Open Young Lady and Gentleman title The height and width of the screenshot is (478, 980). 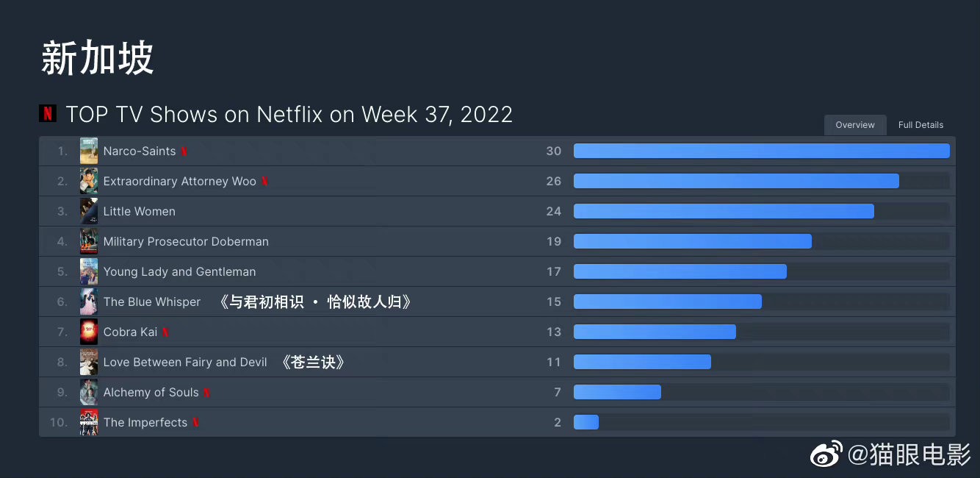(179, 271)
